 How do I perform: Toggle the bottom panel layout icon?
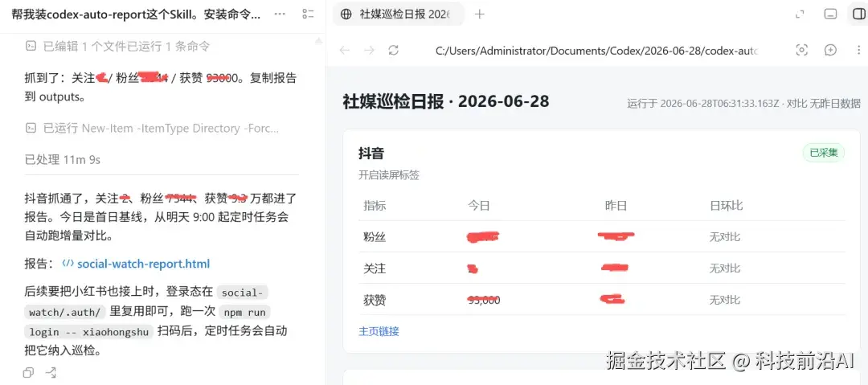[x=830, y=14]
